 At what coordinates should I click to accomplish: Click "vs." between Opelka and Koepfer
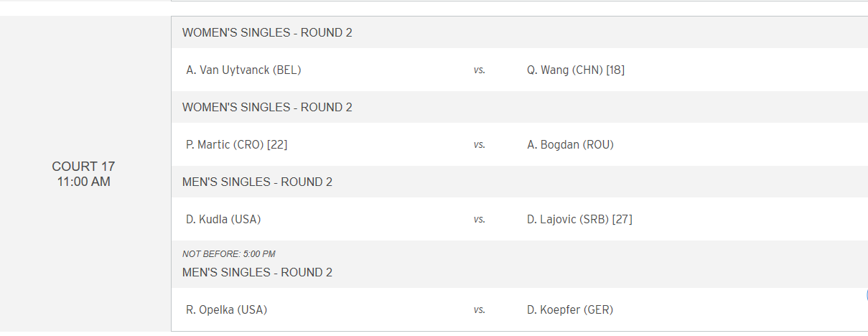pyautogui.click(x=479, y=310)
